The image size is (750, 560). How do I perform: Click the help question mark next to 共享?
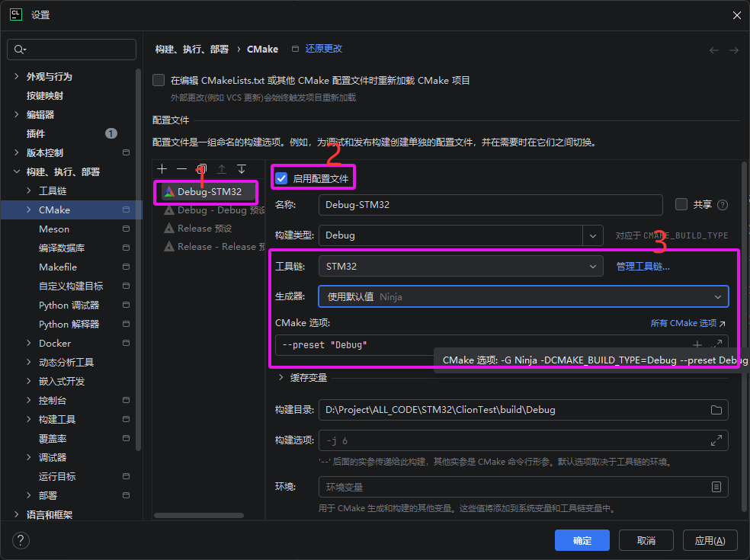click(x=723, y=205)
